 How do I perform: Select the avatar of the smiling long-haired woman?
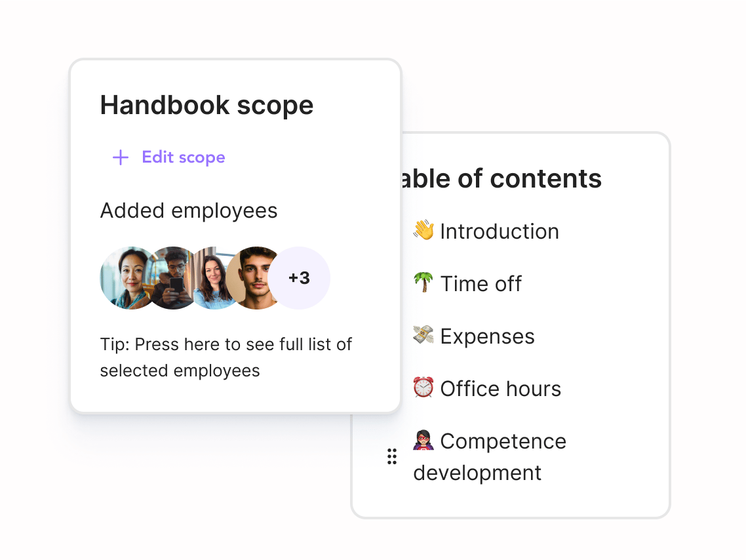click(215, 278)
